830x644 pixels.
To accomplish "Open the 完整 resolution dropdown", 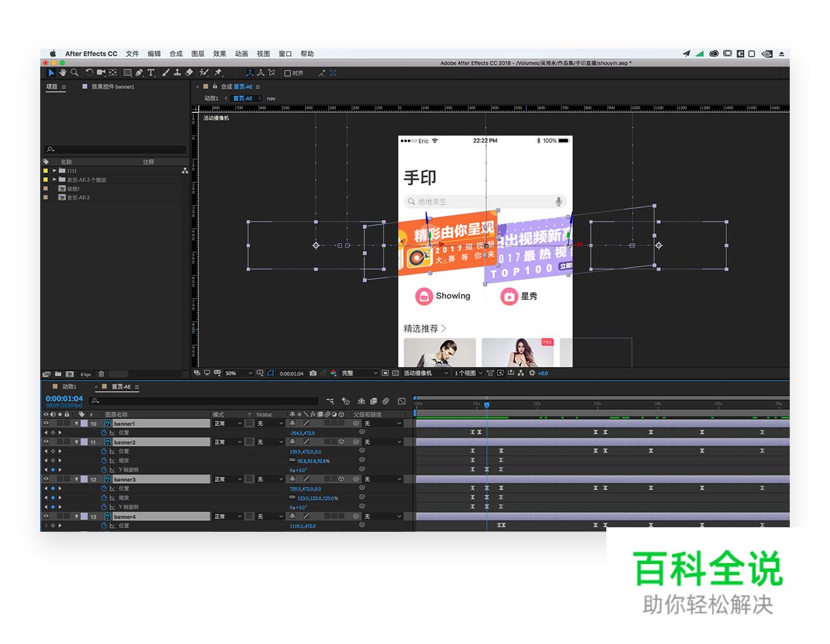I will tap(359, 373).
